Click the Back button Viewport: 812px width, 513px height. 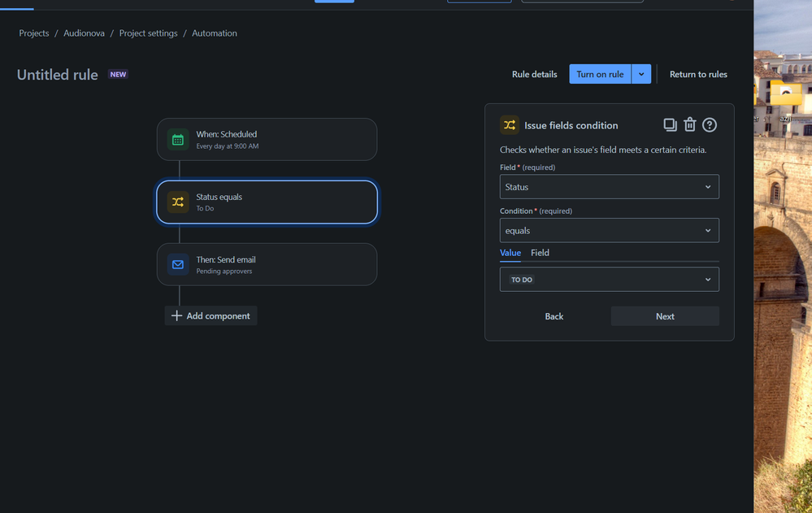[x=554, y=316]
